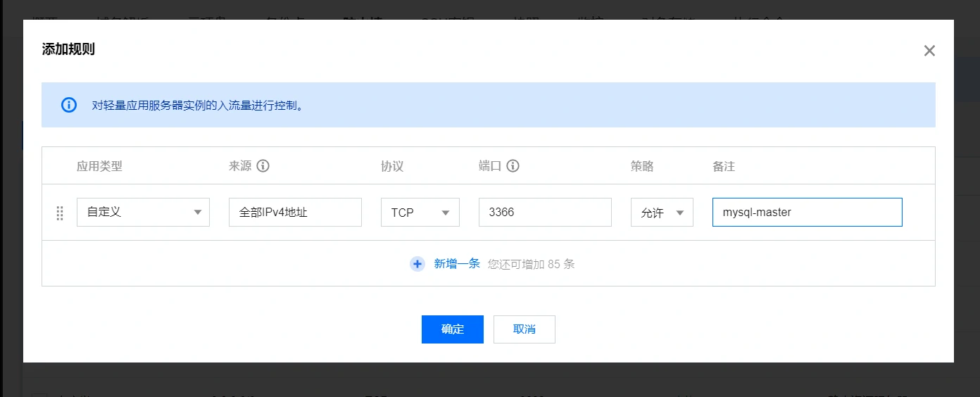Click the port field containing 3366
This screenshot has height=397, width=980.
545,212
